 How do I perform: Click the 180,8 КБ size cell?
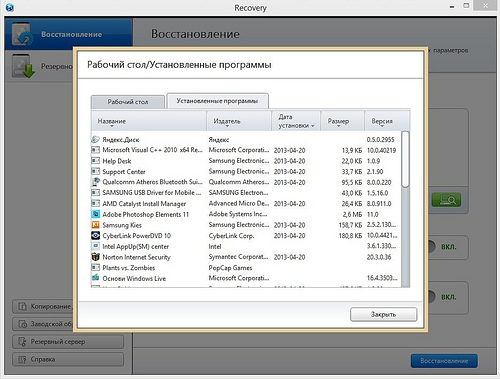[350, 236]
